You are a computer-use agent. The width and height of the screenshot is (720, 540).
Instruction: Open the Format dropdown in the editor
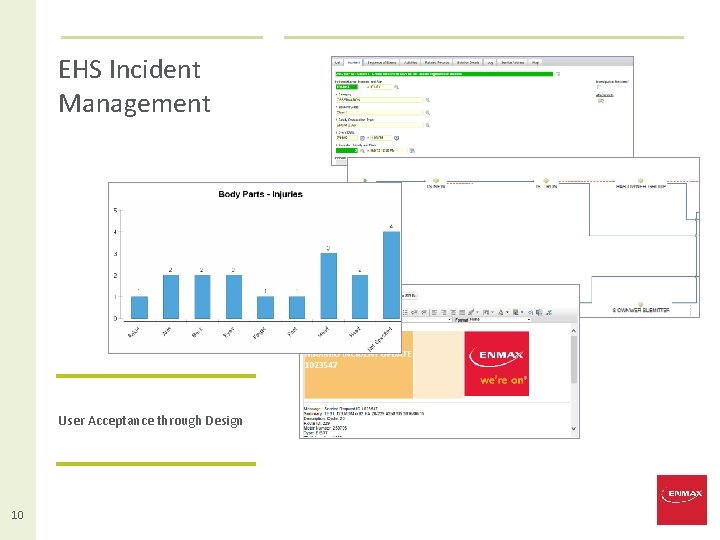pyautogui.click(x=500, y=319)
